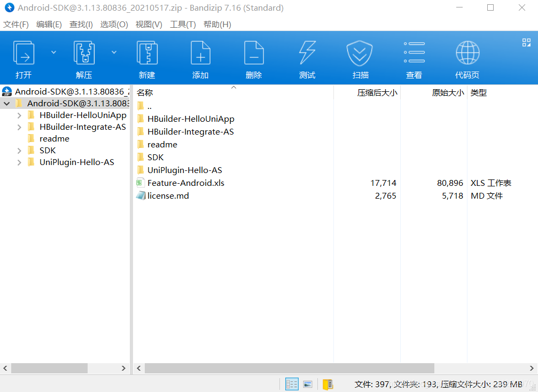This screenshot has width=538, height=392.
Task: Click the license.md file icon
Action: 141,195
